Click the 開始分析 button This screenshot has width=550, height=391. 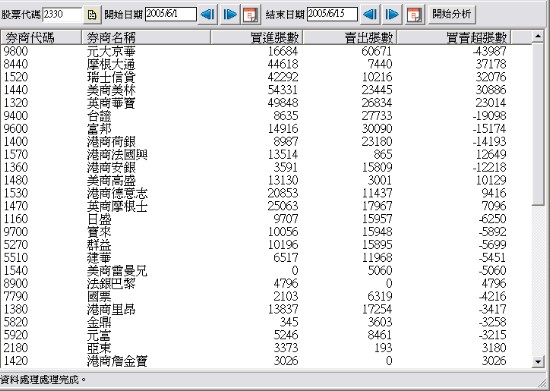click(452, 14)
